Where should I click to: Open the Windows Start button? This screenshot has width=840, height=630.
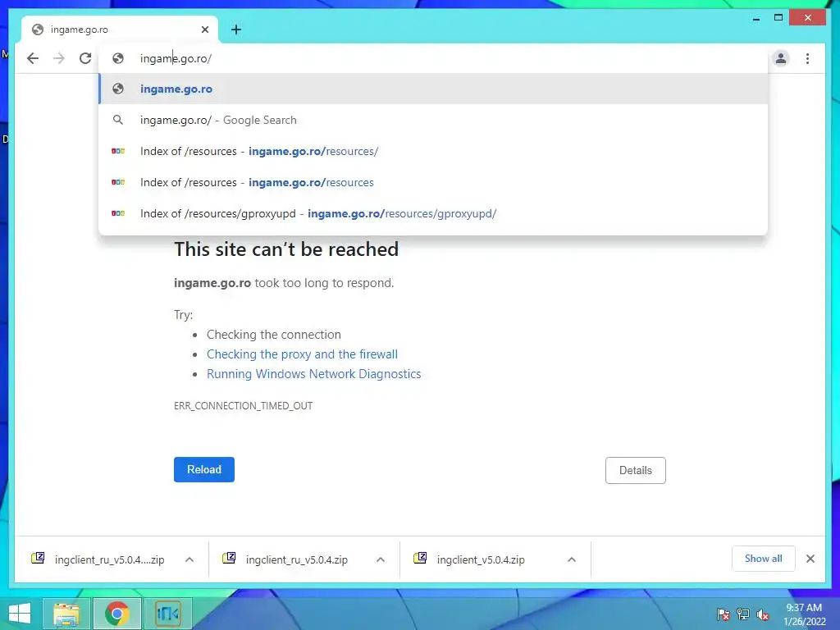point(20,614)
